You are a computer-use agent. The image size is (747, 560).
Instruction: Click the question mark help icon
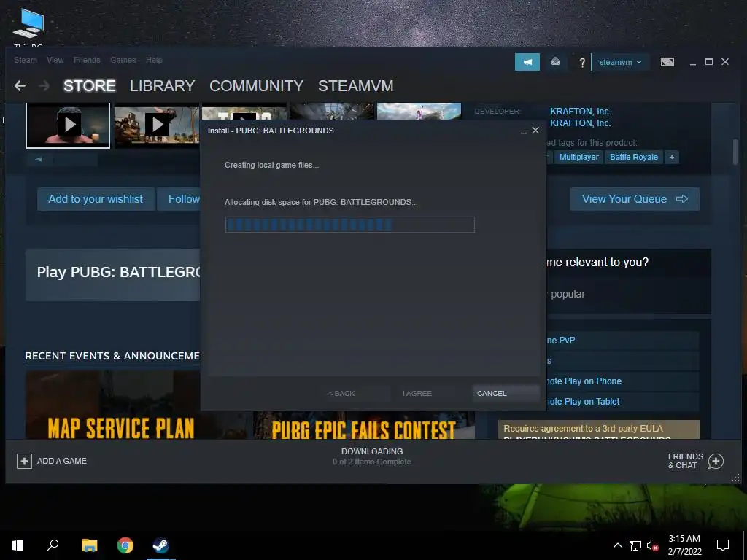coord(581,63)
